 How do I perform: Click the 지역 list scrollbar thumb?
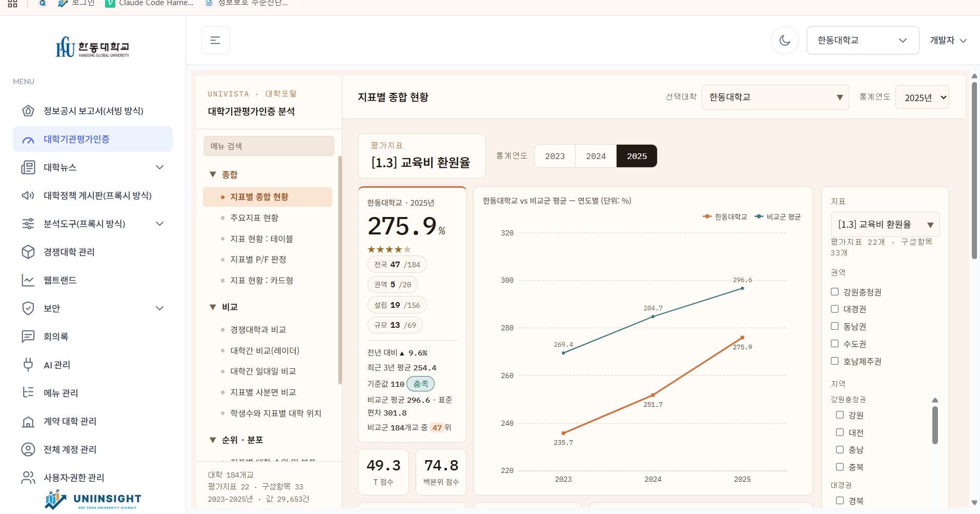coord(935,425)
